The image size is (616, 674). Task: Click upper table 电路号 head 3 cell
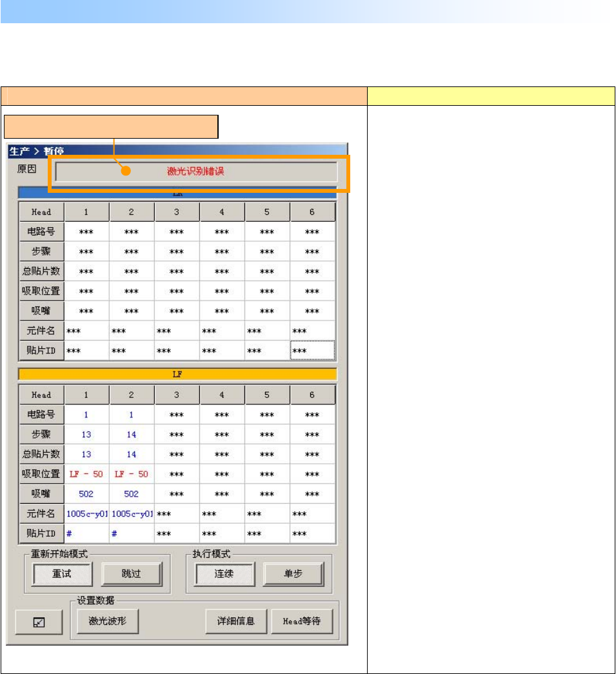click(177, 232)
